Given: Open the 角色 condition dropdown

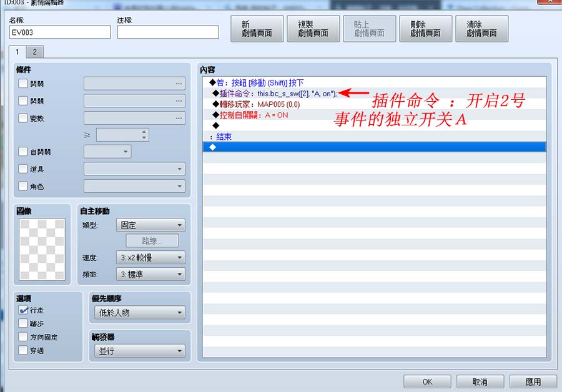Looking at the screenshot, I should (x=134, y=186).
